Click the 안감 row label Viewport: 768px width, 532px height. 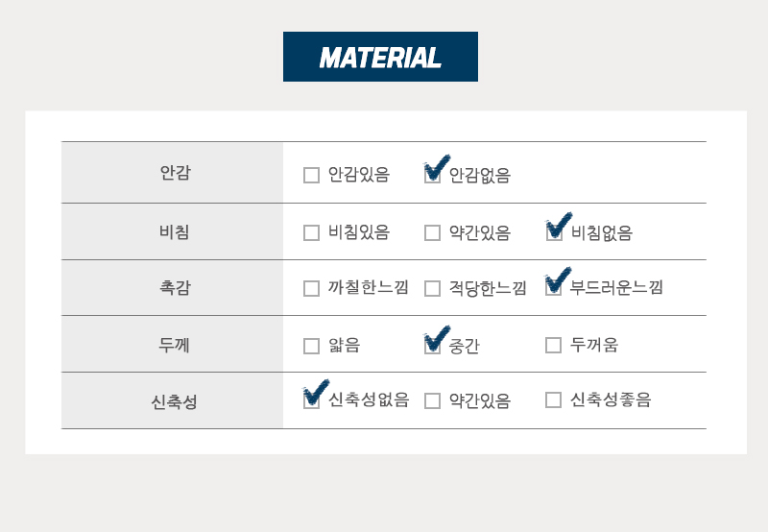(175, 173)
